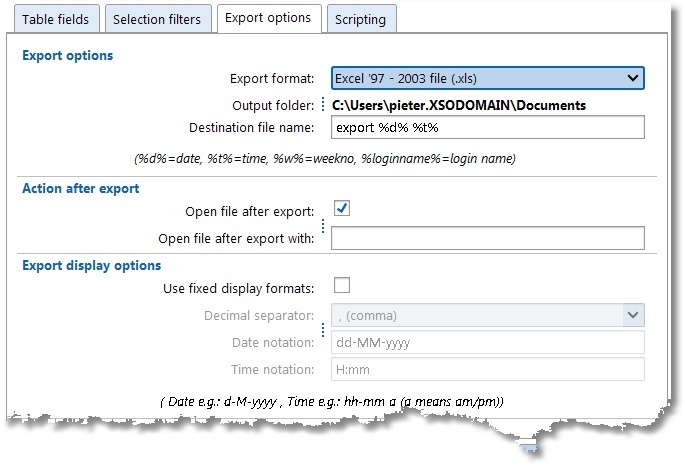
Task: Click the Decimal separator dropdown arrow
Action: click(x=632, y=315)
